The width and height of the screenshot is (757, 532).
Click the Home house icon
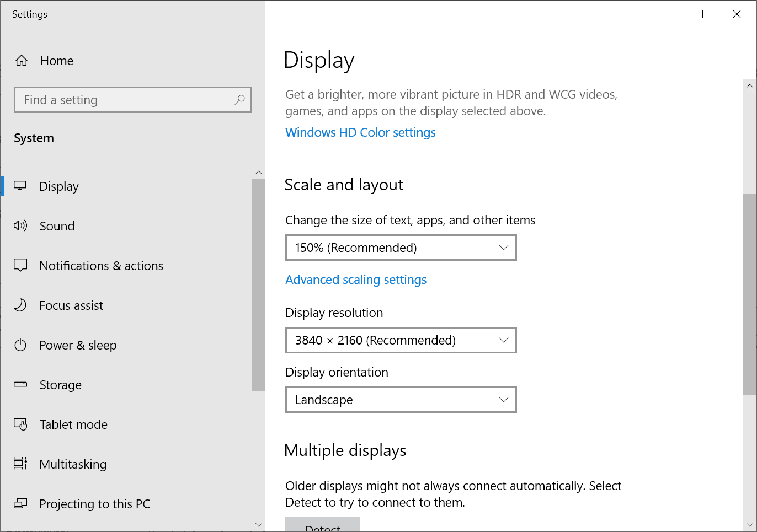pos(22,61)
